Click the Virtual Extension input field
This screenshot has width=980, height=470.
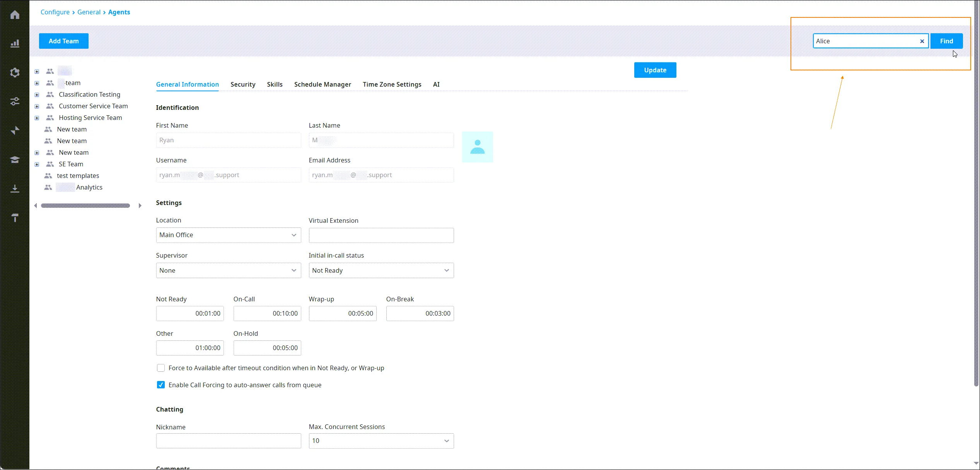381,236
